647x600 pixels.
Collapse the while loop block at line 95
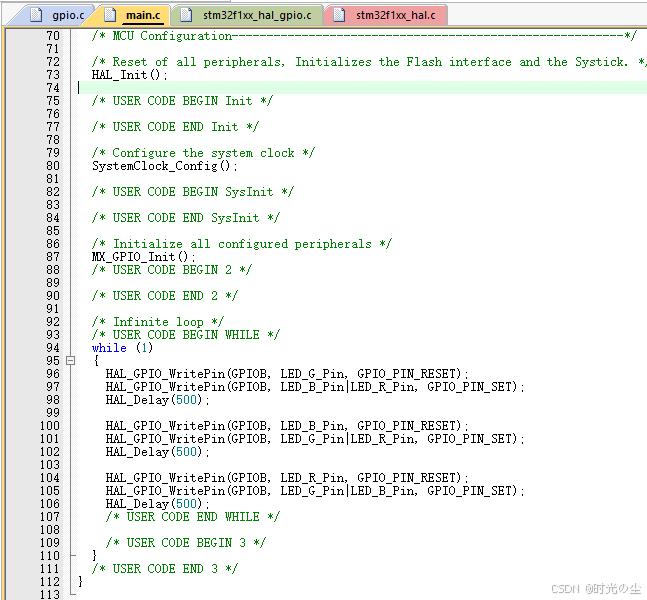71,361
